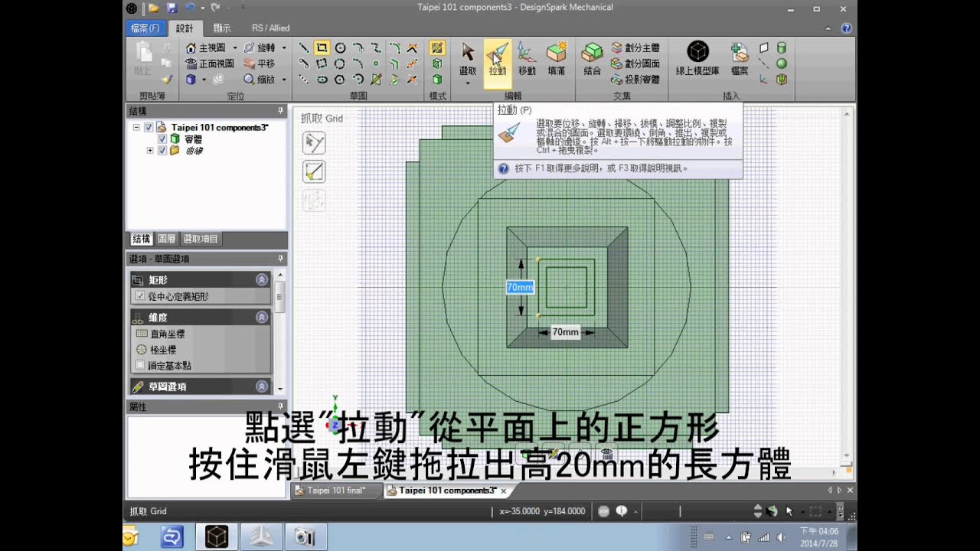Screen dimensions: 980x551
Task: Click the 正面視圖 button
Action: (x=211, y=64)
